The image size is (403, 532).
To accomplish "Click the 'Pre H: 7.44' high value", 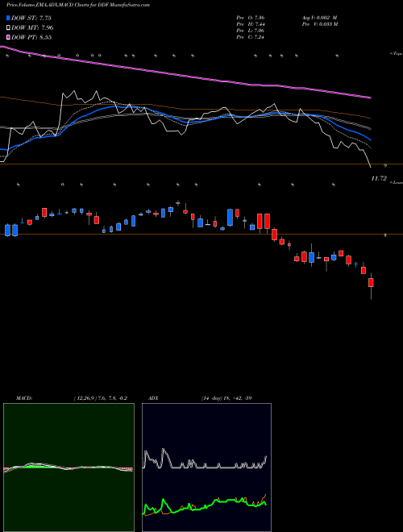I will (x=251, y=24).
